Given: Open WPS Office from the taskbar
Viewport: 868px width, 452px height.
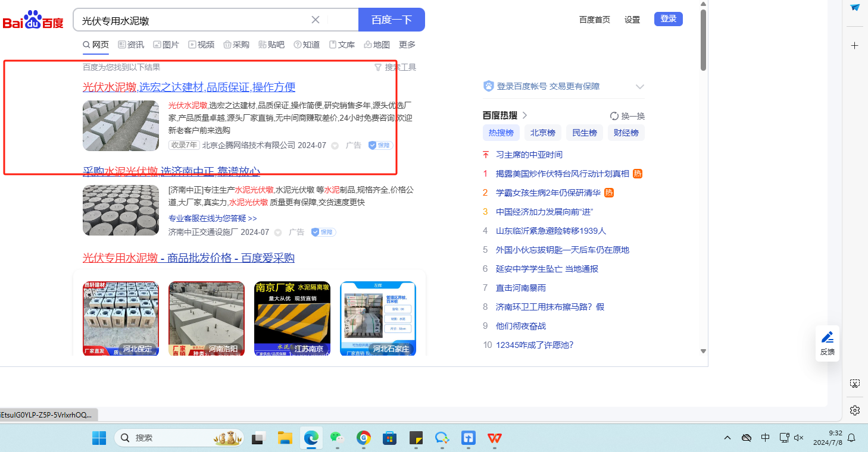Looking at the screenshot, I should (494, 438).
